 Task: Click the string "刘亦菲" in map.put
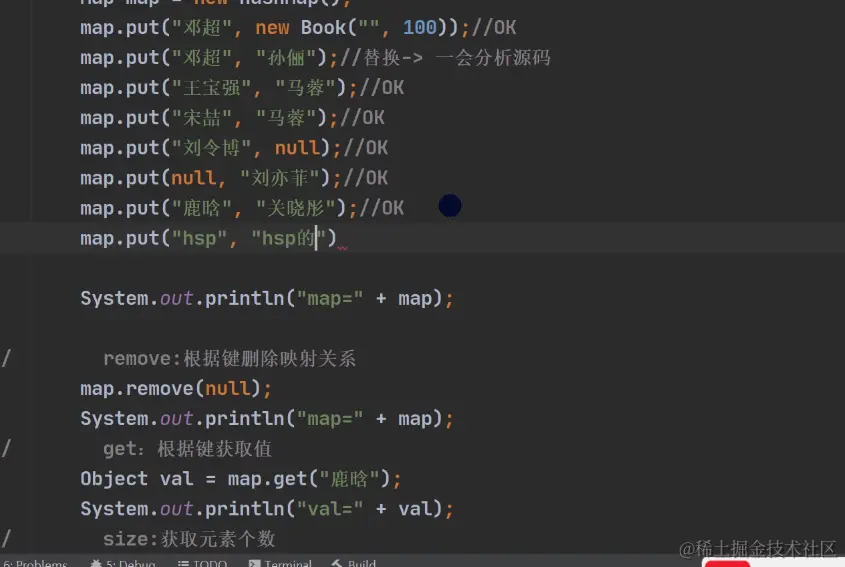(280, 178)
